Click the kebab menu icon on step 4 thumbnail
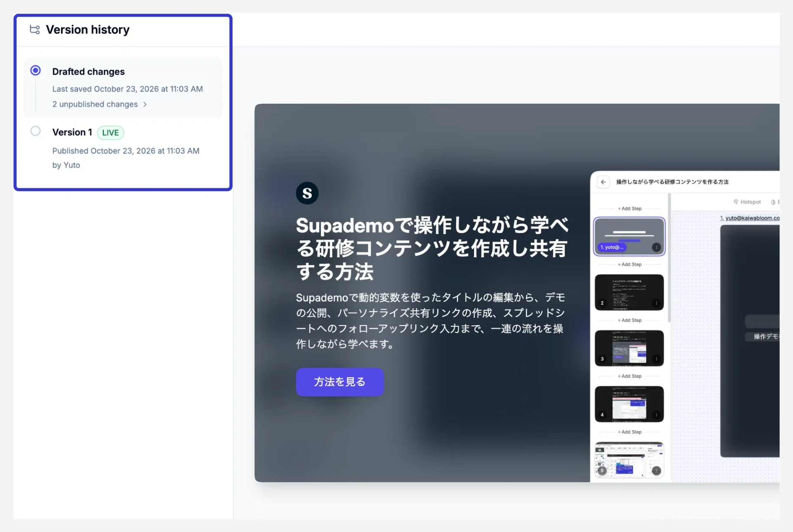The height and width of the screenshot is (532, 793). (x=656, y=415)
